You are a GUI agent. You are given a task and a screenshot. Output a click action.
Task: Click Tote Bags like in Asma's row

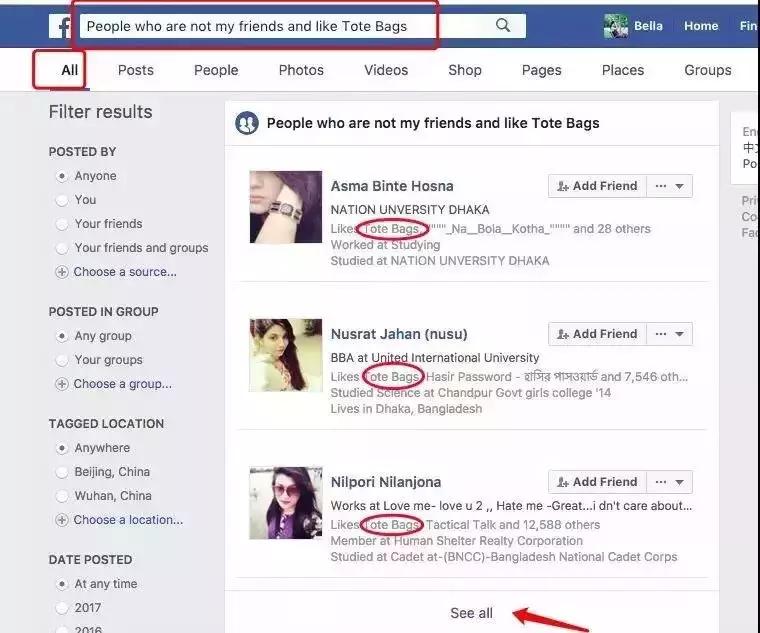(391, 229)
